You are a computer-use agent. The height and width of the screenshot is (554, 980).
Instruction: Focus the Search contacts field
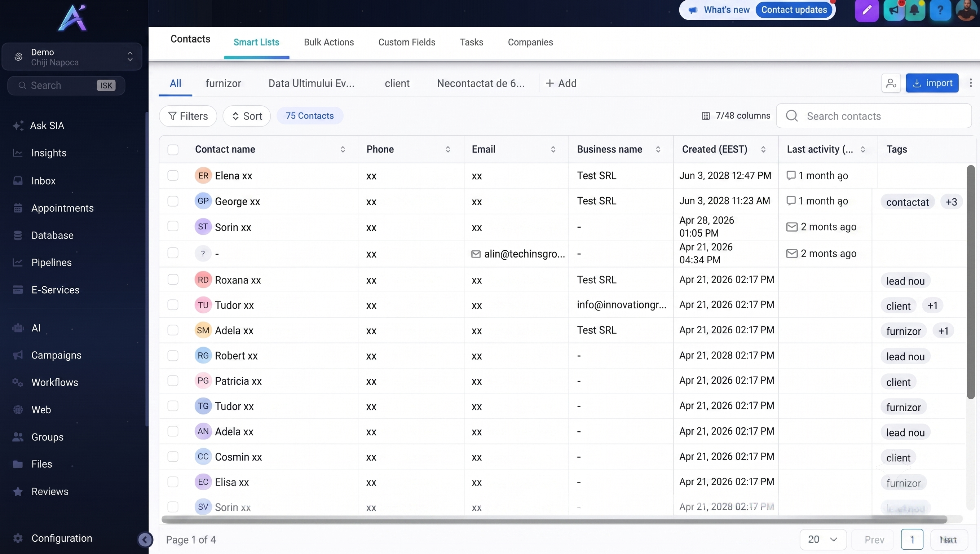pos(874,116)
